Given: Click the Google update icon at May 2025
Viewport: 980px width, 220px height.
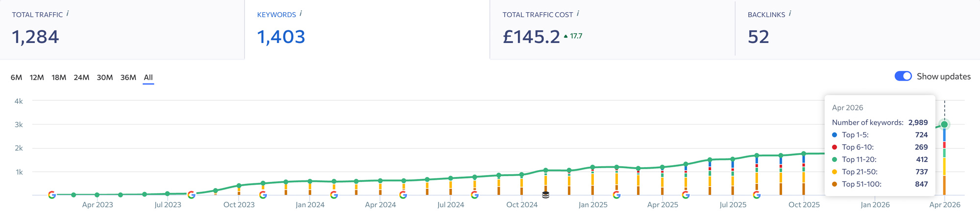Looking at the screenshot, I should pos(686,195).
